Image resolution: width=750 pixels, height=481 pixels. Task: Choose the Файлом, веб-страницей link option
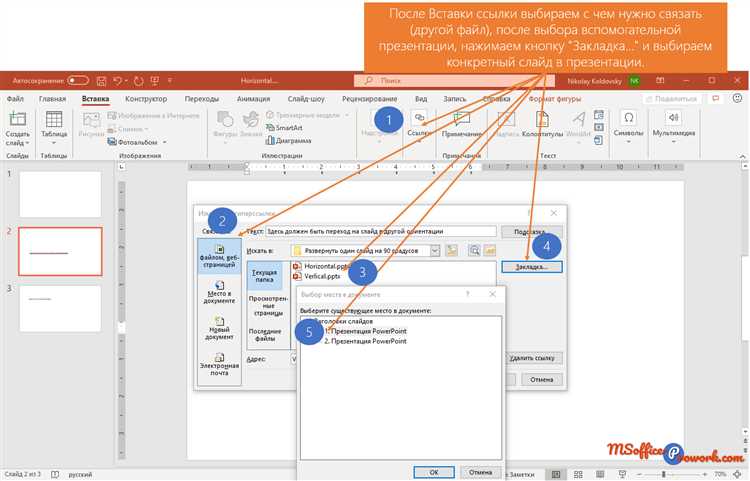[219, 256]
